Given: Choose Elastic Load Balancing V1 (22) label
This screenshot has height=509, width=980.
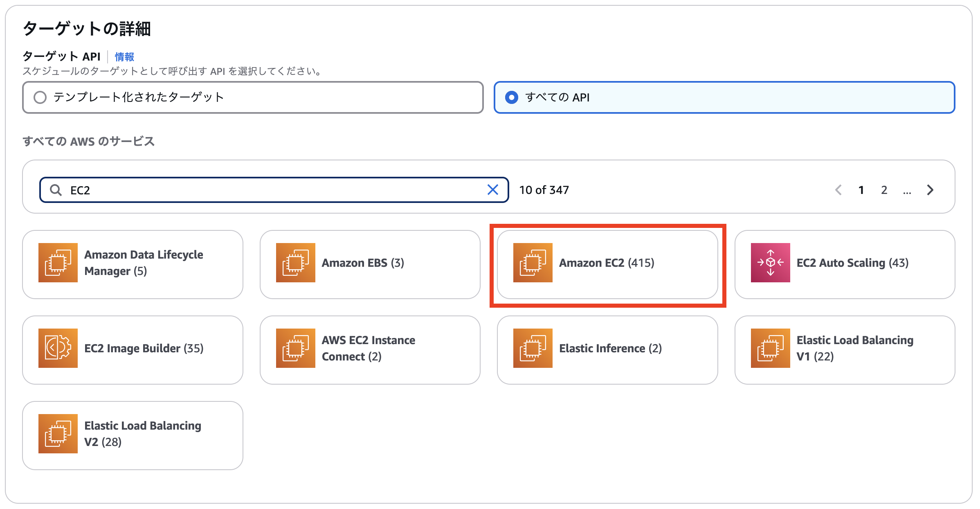Looking at the screenshot, I should pyautogui.click(x=855, y=348).
